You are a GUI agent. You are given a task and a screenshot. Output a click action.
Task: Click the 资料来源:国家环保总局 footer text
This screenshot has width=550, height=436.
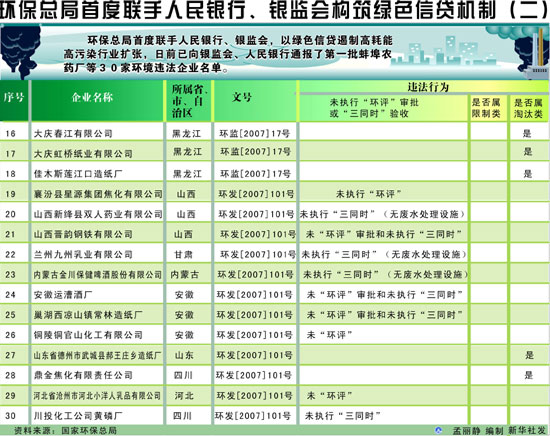(x=65, y=430)
